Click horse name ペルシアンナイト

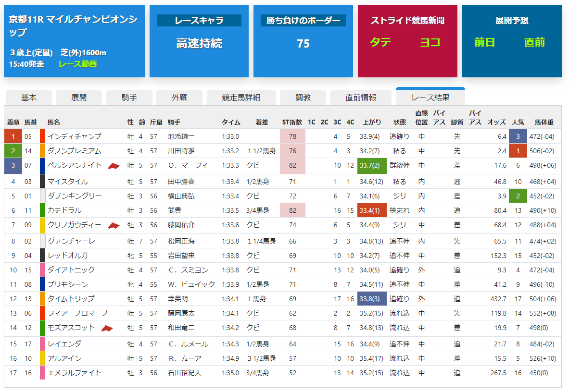[75, 166]
